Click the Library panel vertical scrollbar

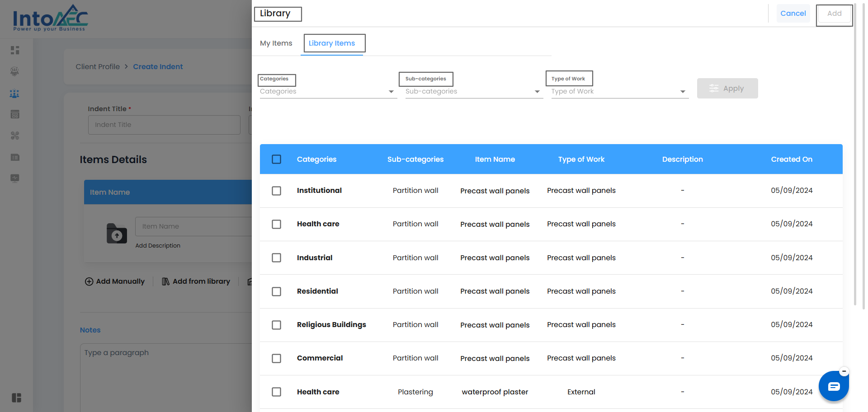(x=855, y=154)
